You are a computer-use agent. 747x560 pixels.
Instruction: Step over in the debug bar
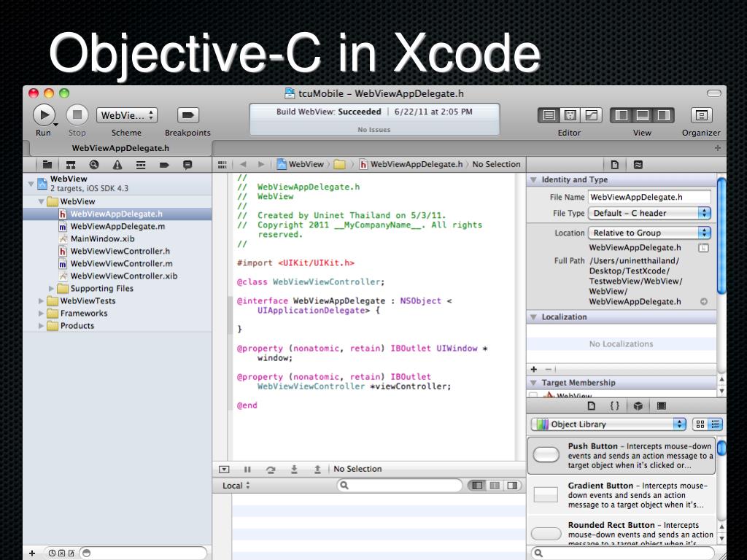point(271,470)
